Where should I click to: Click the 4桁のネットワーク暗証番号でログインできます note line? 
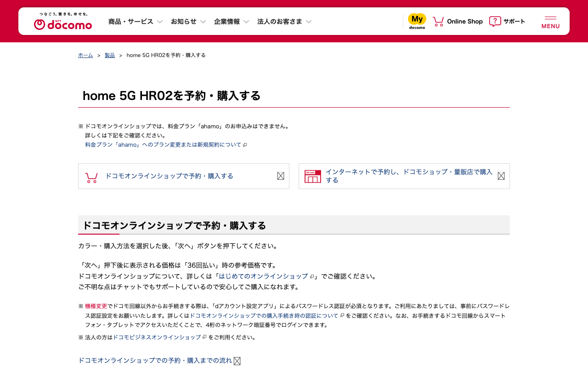[207, 325]
